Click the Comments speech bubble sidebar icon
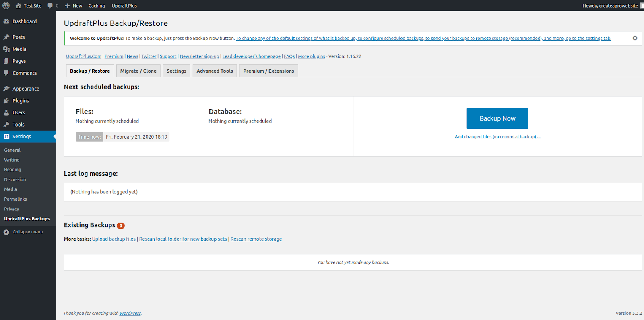This screenshot has height=320, width=644. click(6, 73)
